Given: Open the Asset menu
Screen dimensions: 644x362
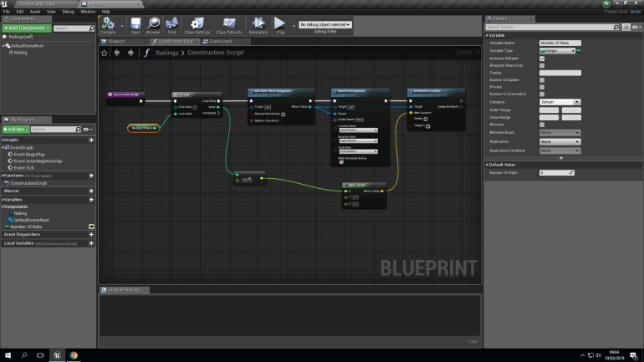Looking at the screenshot, I should 35,12.
